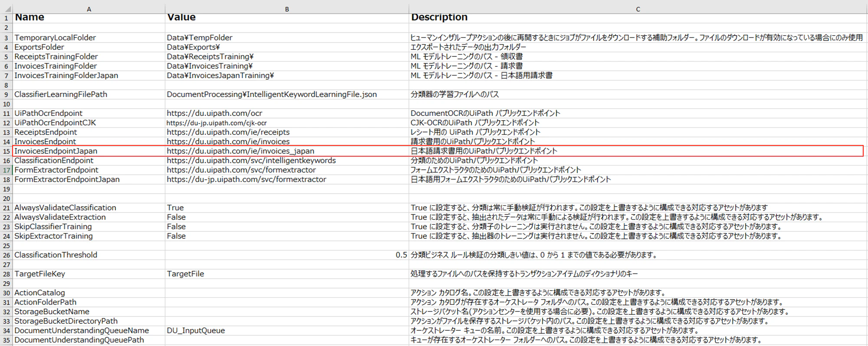
Task: Click the Name header cell
Action: (89, 18)
